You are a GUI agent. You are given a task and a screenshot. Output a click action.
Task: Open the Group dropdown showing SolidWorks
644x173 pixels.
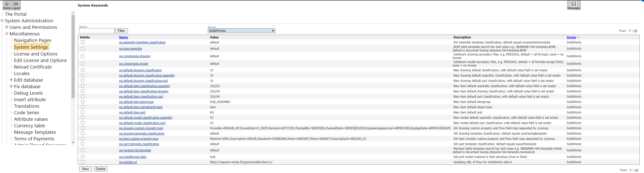[x=241, y=31]
